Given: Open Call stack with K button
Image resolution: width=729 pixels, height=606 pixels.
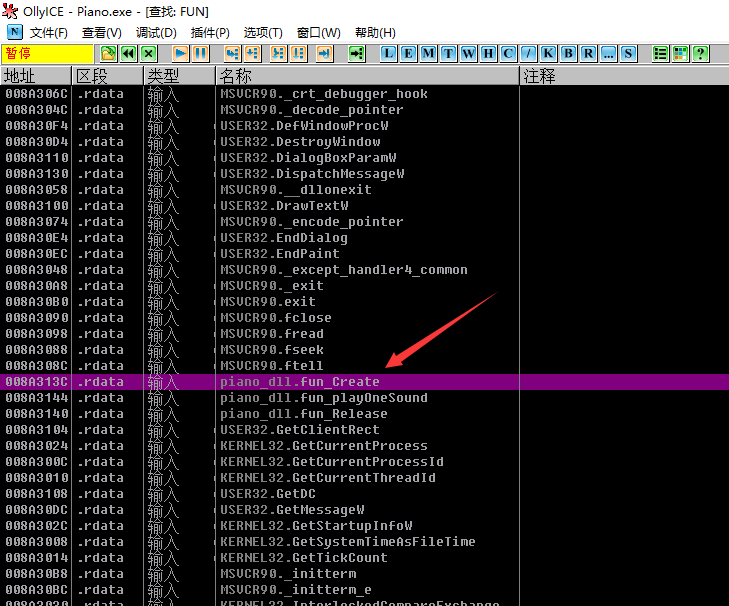Looking at the screenshot, I should point(548,53).
